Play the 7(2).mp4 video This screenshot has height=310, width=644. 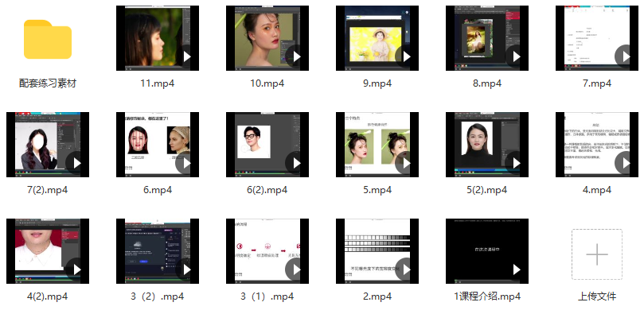point(76,163)
